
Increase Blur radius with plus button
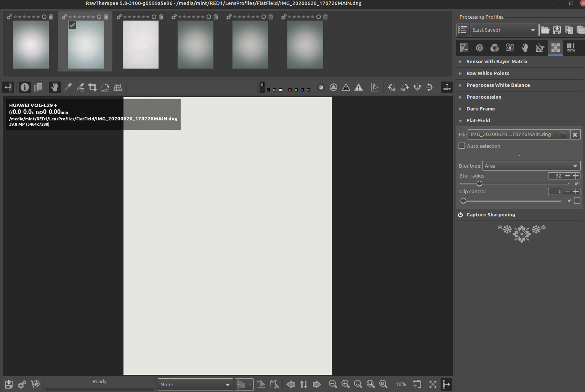tap(576, 176)
